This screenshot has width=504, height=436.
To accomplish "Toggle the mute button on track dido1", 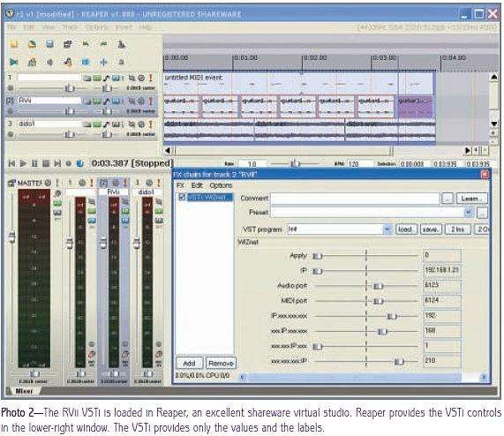I will [132, 124].
